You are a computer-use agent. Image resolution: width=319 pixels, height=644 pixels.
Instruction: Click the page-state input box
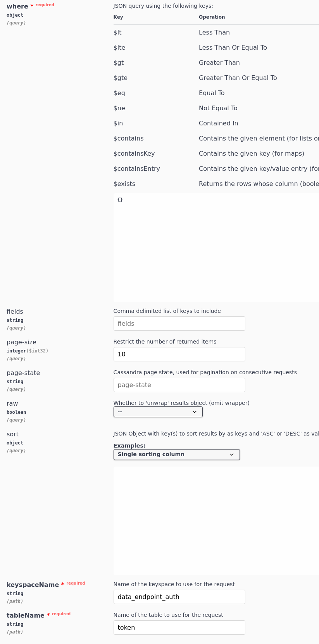click(179, 385)
